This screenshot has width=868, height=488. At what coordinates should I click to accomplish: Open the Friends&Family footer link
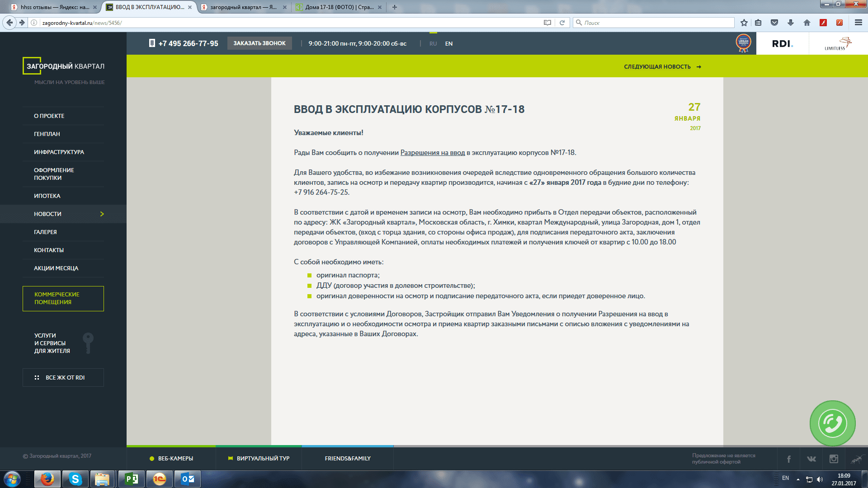[x=348, y=459]
